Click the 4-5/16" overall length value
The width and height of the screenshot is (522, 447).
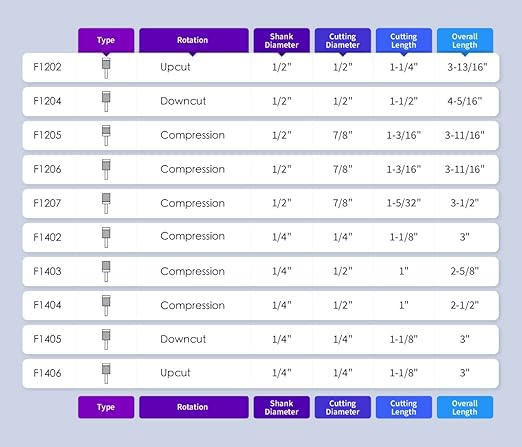(x=465, y=101)
